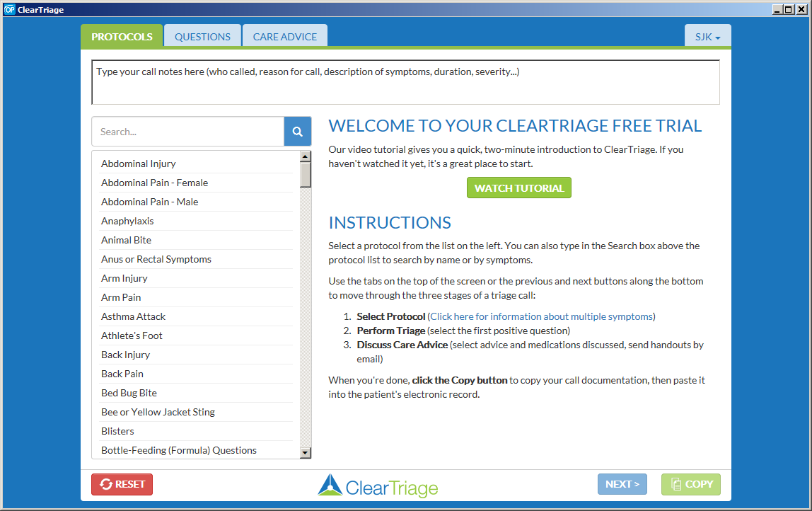Click the protocol list scroll down arrow
812x511 pixels.
click(x=306, y=453)
